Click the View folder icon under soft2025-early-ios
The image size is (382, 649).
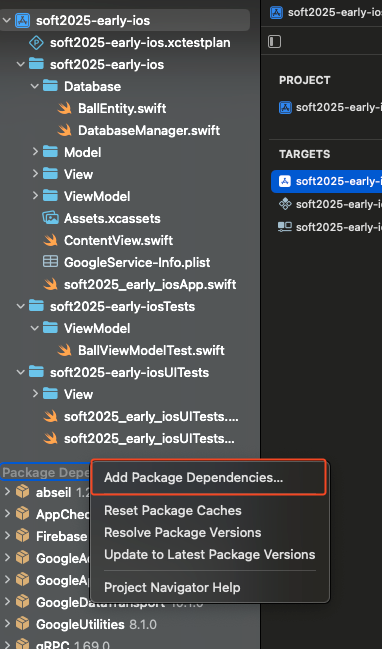coord(50,174)
